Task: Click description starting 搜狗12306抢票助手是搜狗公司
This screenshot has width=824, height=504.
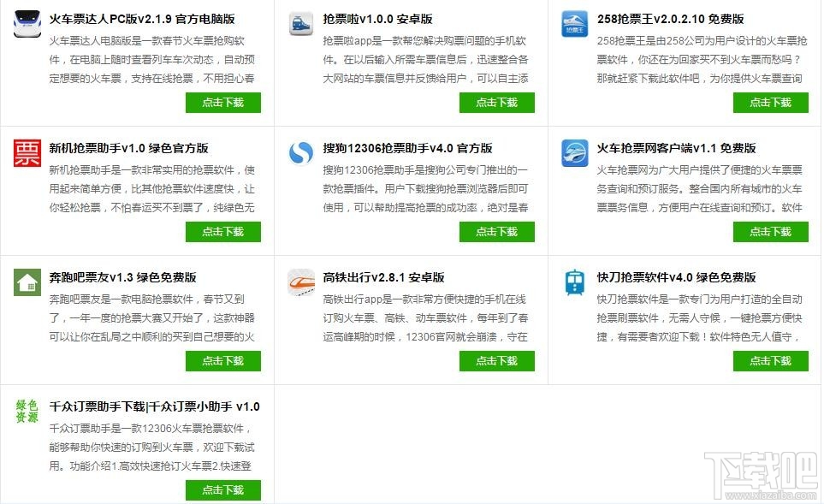Action: [425, 189]
